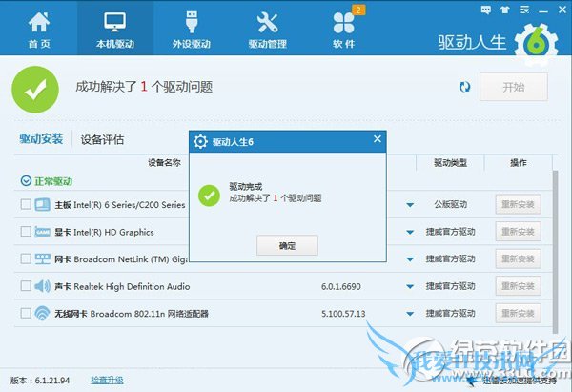Viewport: 572px width, 392px height.
Task: Click the driver list vertical scrollbar
Action: (555, 252)
